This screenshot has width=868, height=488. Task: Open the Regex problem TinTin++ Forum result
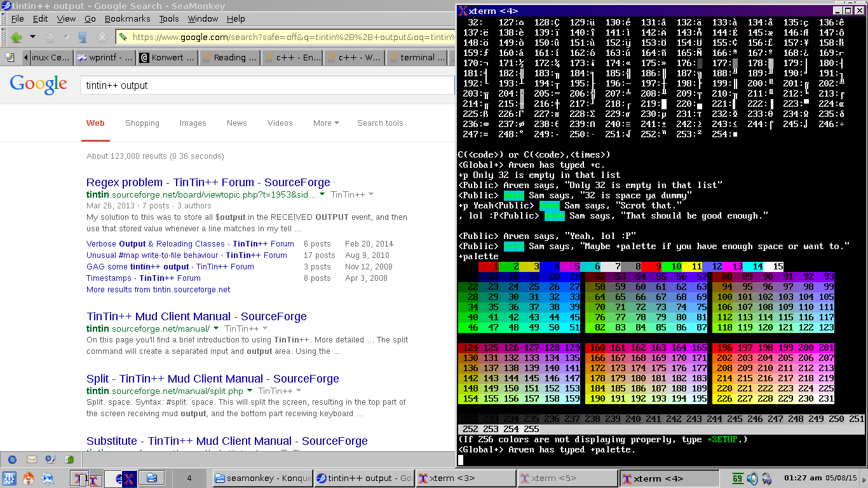(208, 182)
